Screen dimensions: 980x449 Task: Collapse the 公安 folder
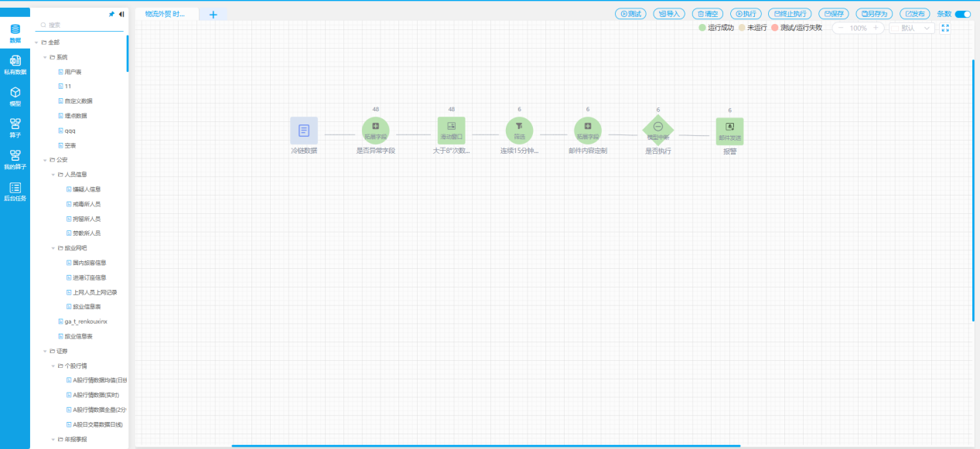pyautogui.click(x=45, y=160)
